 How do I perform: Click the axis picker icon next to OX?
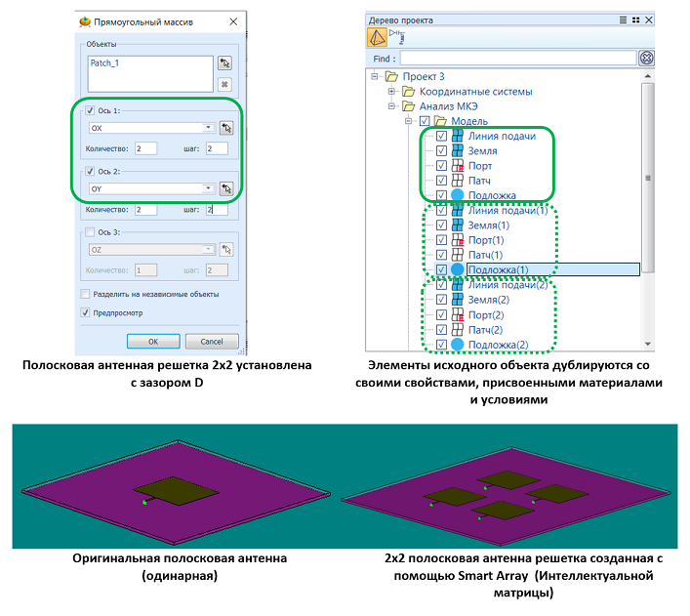226,128
